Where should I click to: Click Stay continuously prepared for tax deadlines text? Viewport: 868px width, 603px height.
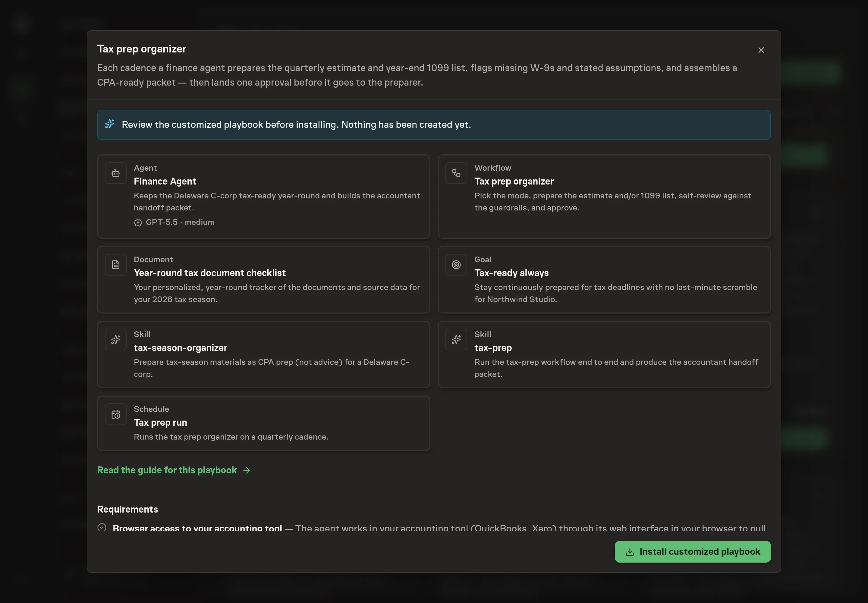[616, 293]
